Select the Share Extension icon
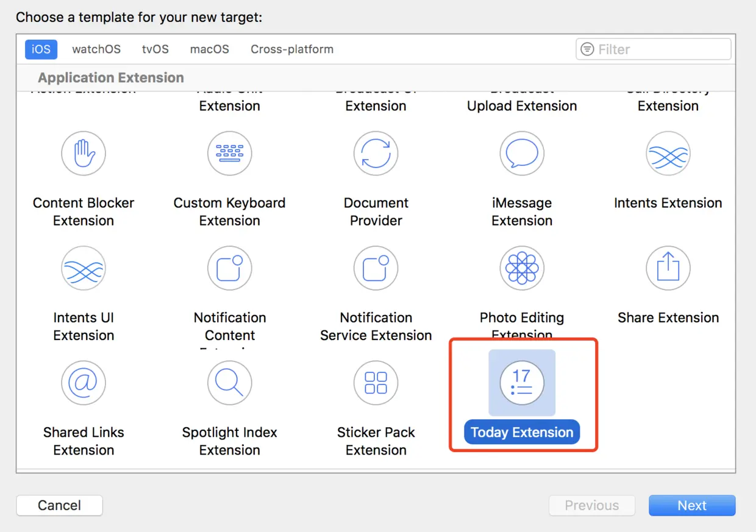 pos(668,268)
